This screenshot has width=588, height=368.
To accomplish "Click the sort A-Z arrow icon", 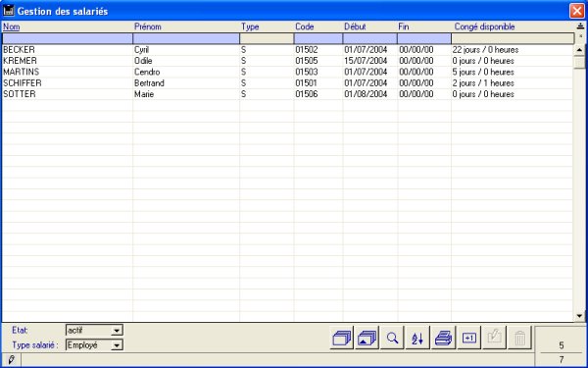I will point(417,338).
